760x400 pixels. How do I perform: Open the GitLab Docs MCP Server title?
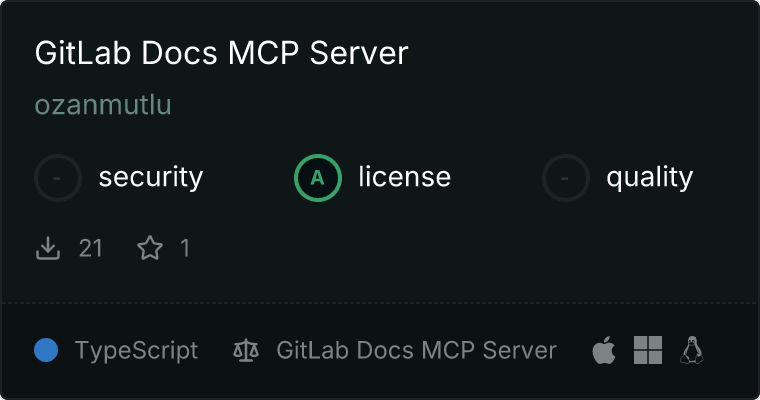tap(222, 53)
